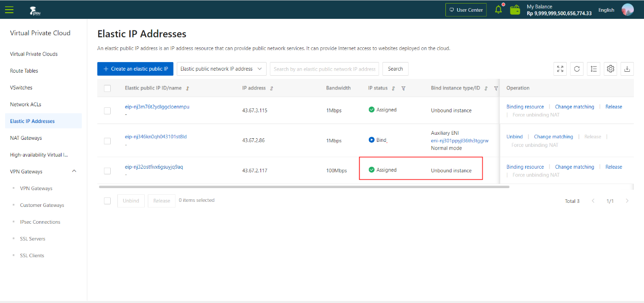Open the search type dropdown
This screenshot has width=644, height=303.
[x=221, y=69]
